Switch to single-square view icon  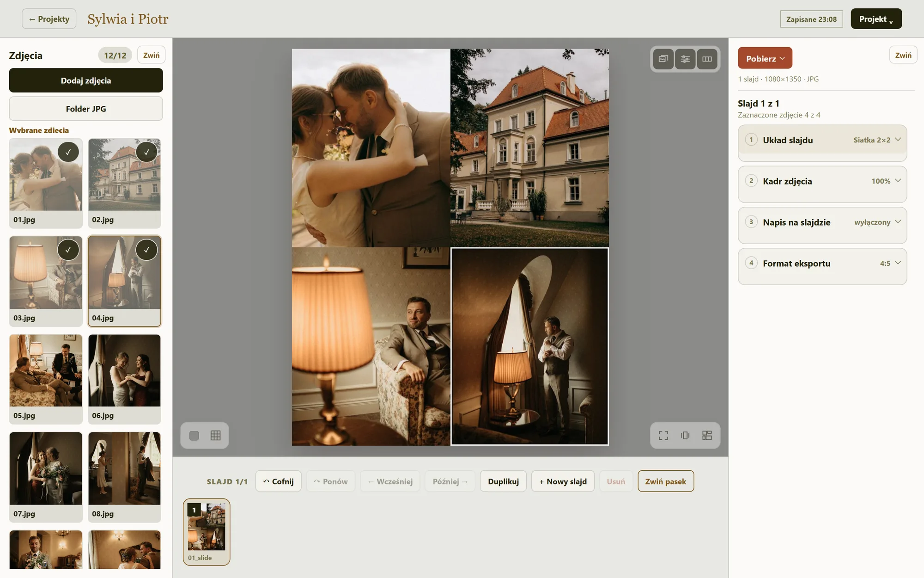(x=194, y=436)
